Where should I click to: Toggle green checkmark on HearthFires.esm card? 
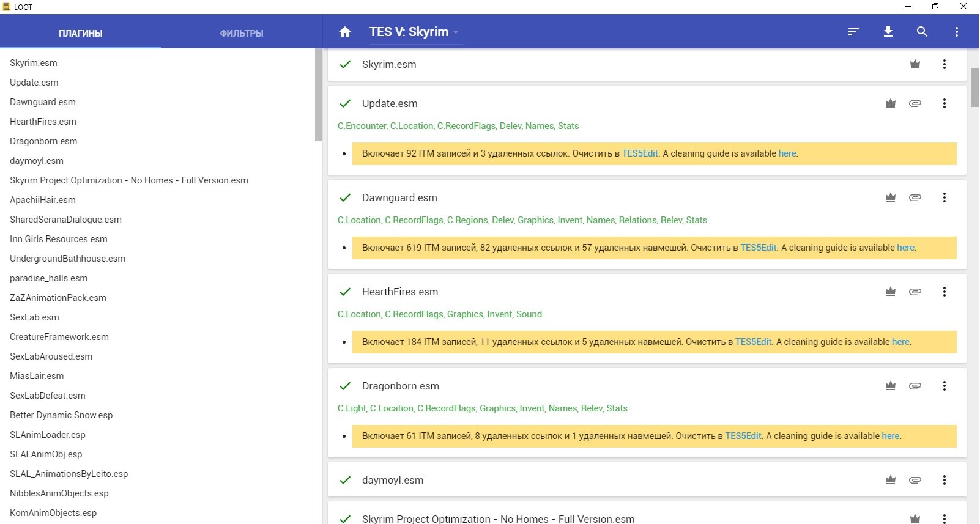pyautogui.click(x=345, y=292)
